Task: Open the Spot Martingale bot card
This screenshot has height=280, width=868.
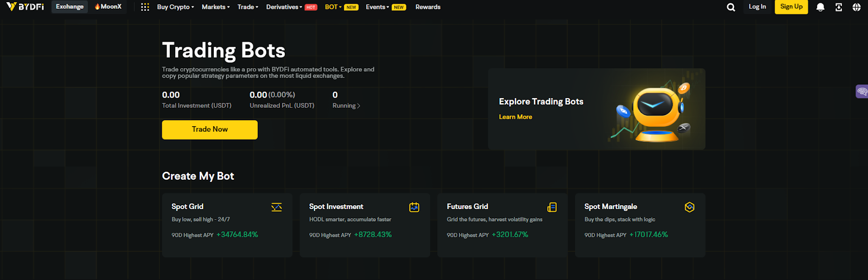Action: [640, 225]
